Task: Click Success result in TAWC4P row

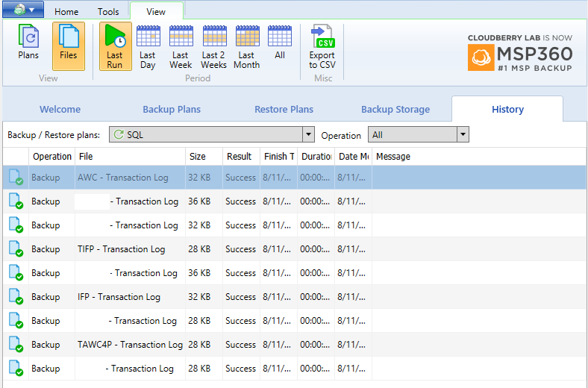Action: click(x=240, y=345)
